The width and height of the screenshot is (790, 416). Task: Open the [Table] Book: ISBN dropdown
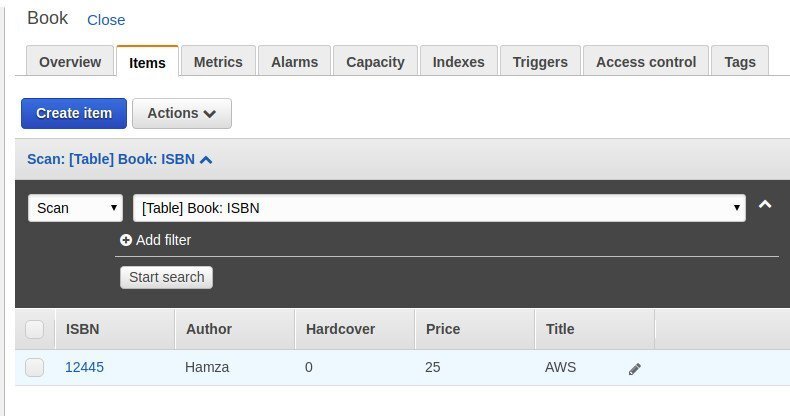439,208
